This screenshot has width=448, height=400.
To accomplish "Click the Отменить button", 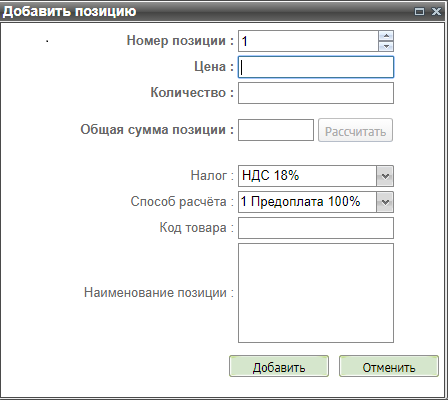I will tap(389, 366).
